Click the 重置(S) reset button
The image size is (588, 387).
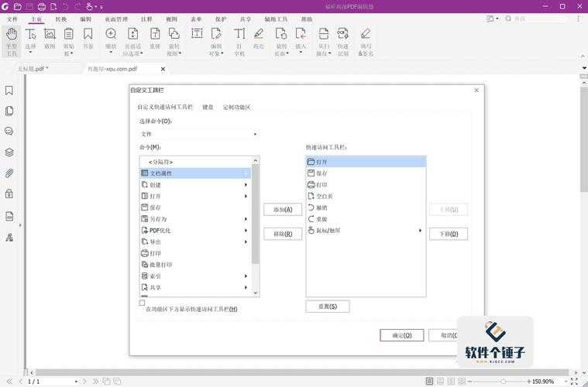tap(327, 307)
